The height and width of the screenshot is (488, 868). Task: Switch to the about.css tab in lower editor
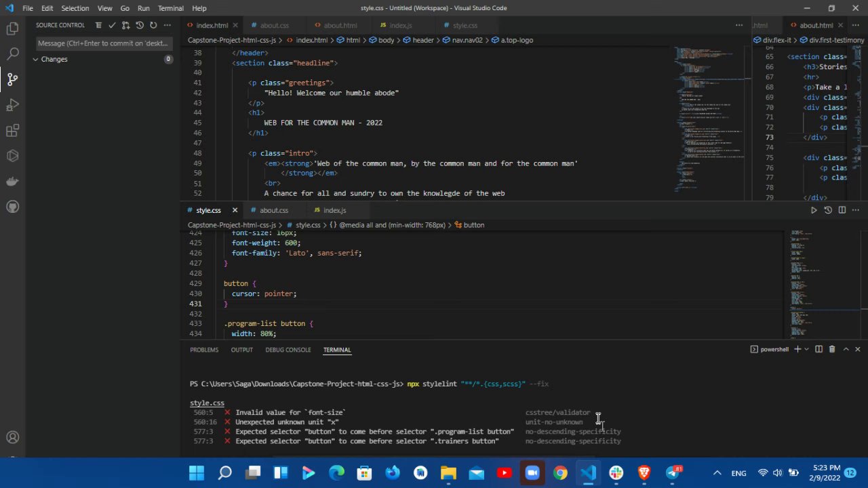pos(273,210)
